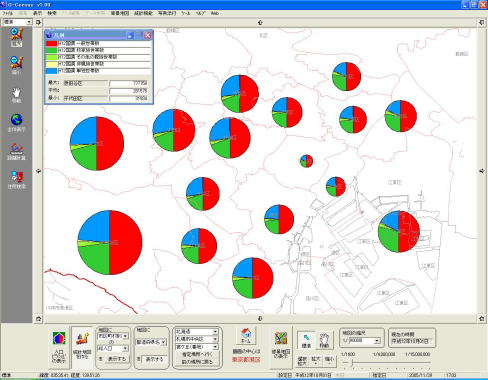Image resolution: width=488 pixels, height=380 pixels.
Task: Select the zoom-in (拡大) sidebar tool
Action: click(16, 36)
